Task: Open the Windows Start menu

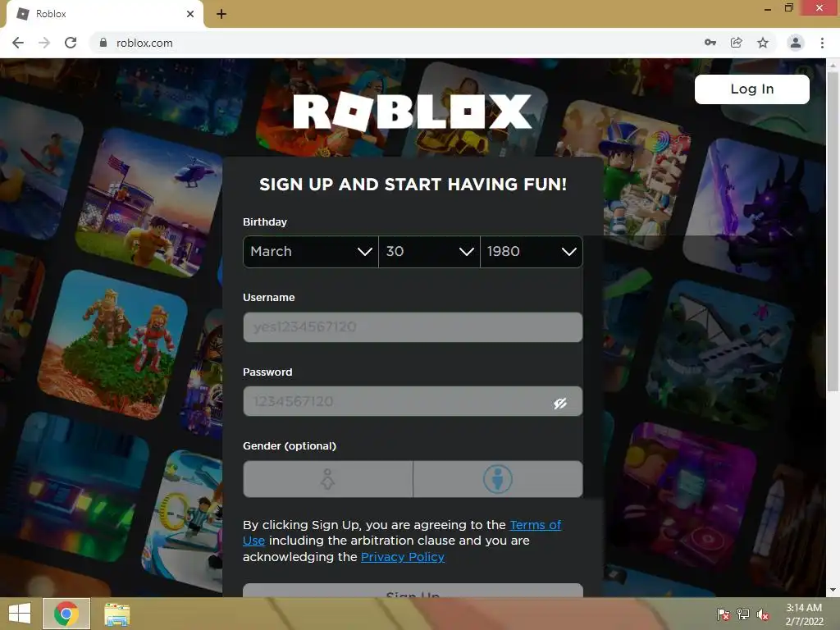Action: (x=20, y=614)
